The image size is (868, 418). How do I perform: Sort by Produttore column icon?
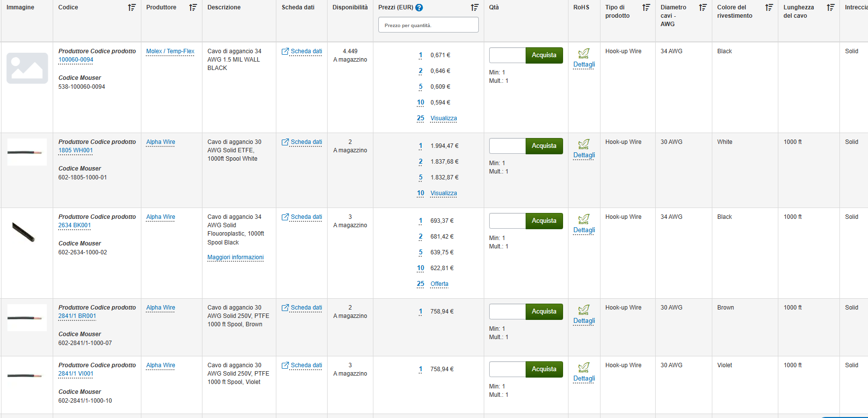click(193, 7)
